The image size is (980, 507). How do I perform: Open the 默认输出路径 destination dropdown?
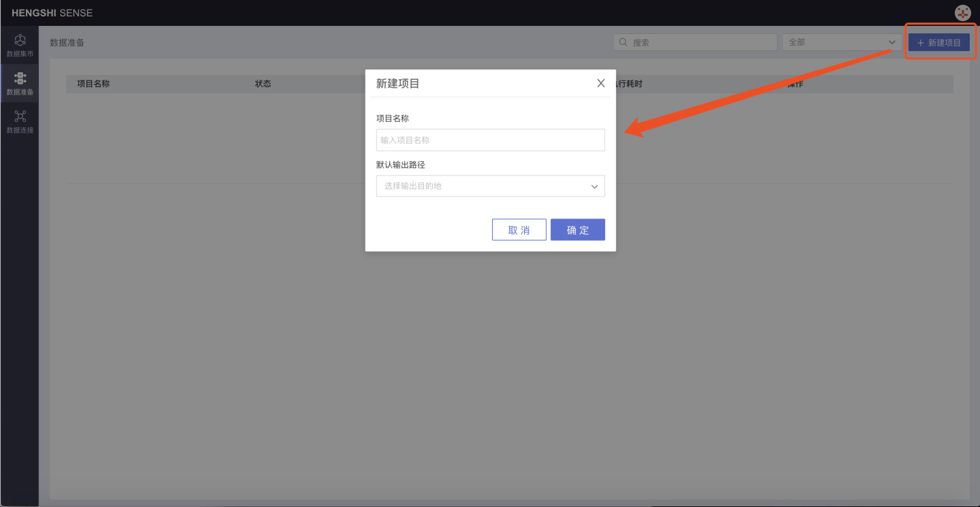(490, 186)
